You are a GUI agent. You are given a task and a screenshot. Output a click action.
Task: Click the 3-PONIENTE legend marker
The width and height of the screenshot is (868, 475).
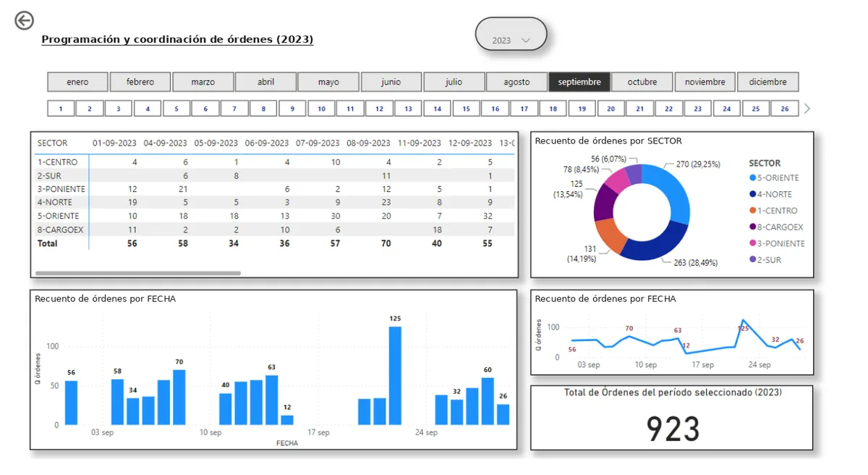tap(753, 243)
